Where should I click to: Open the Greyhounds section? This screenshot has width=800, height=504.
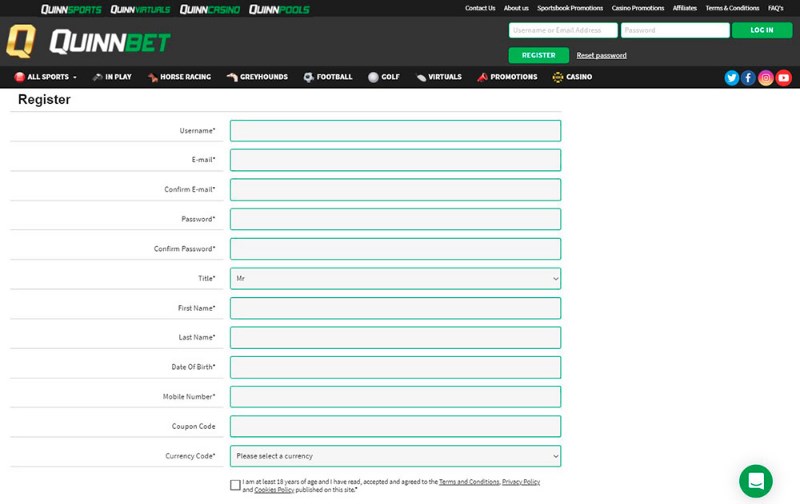click(x=264, y=77)
